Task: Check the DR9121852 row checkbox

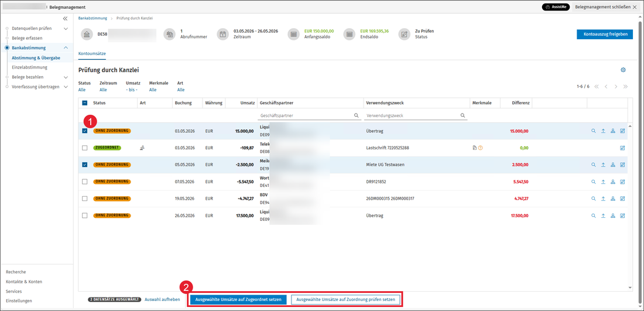Action: (x=85, y=182)
